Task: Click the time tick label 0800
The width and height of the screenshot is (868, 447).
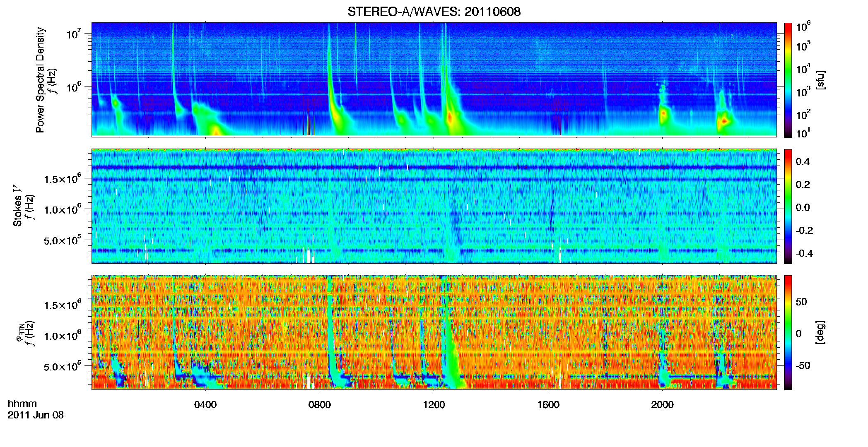Action: [x=320, y=405]
